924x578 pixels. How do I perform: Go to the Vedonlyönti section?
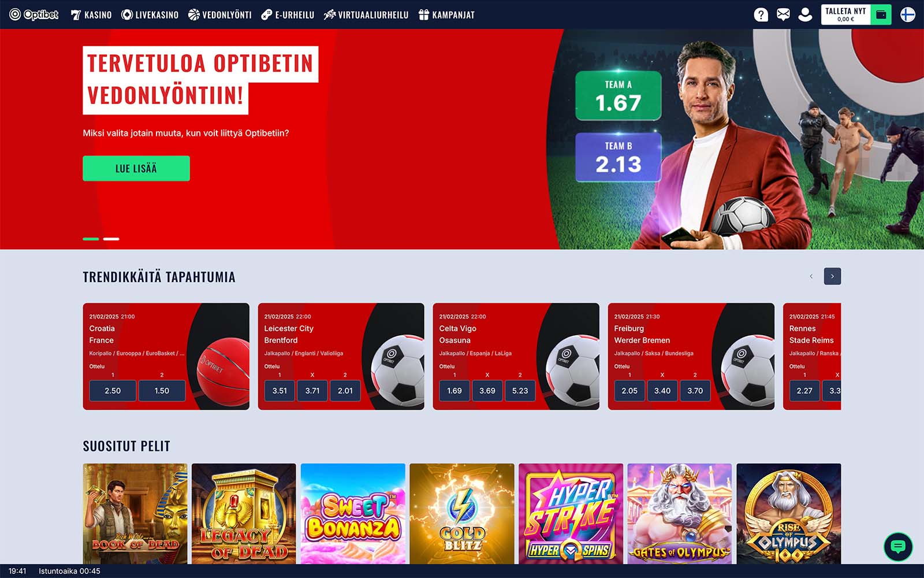[220, 15]
